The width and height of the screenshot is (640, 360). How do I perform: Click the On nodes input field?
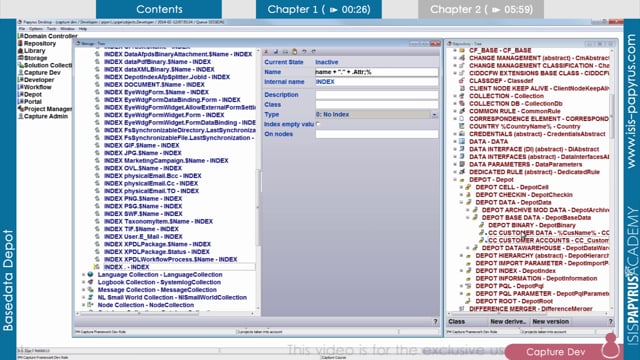pos(377,134)
